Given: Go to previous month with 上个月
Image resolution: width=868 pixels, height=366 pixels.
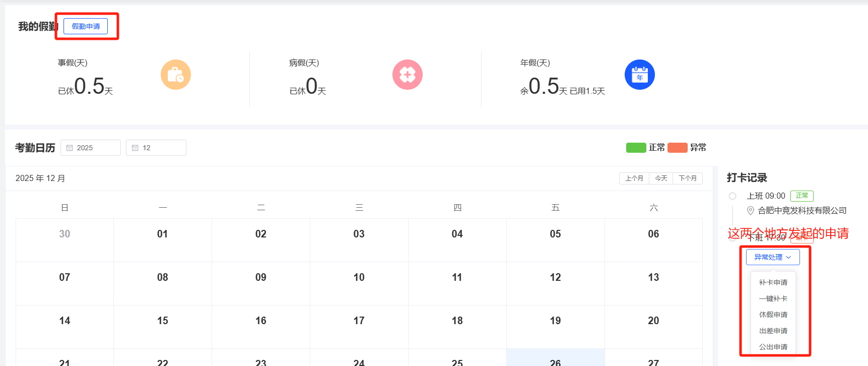Looking at the screenshot, I should 634,178.
